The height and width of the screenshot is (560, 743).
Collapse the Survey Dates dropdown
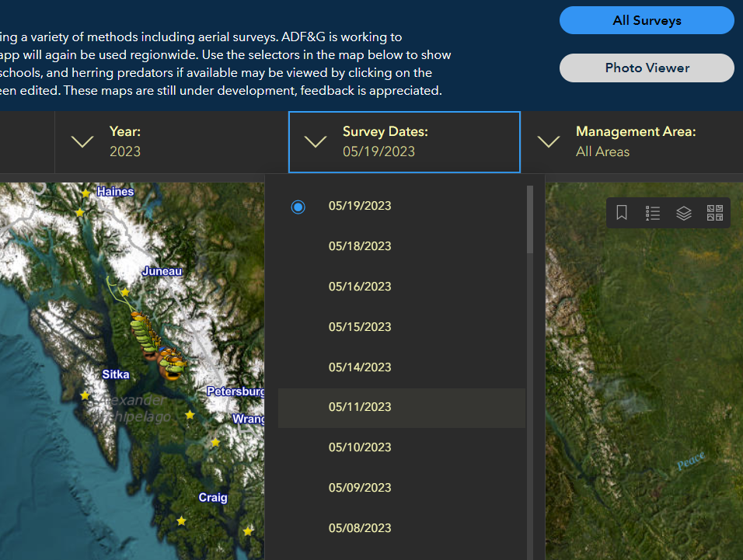[316, 141]
